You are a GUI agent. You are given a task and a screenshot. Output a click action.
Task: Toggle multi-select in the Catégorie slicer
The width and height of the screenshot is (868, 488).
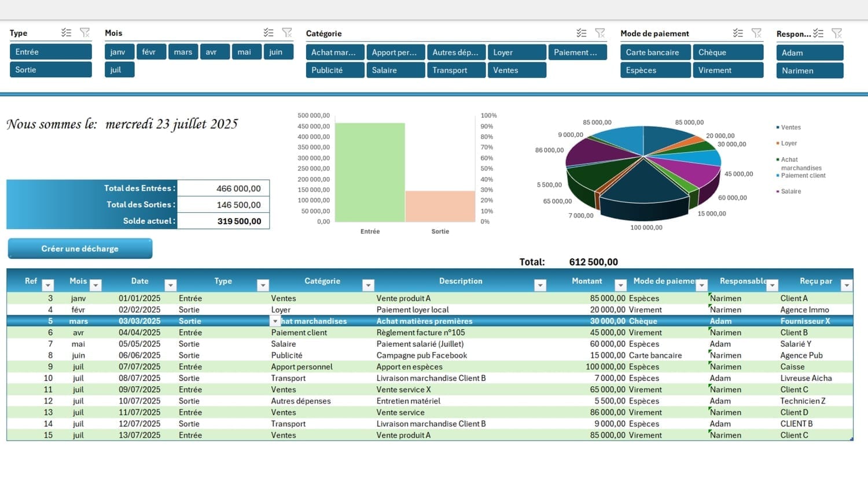pos(582,34)
